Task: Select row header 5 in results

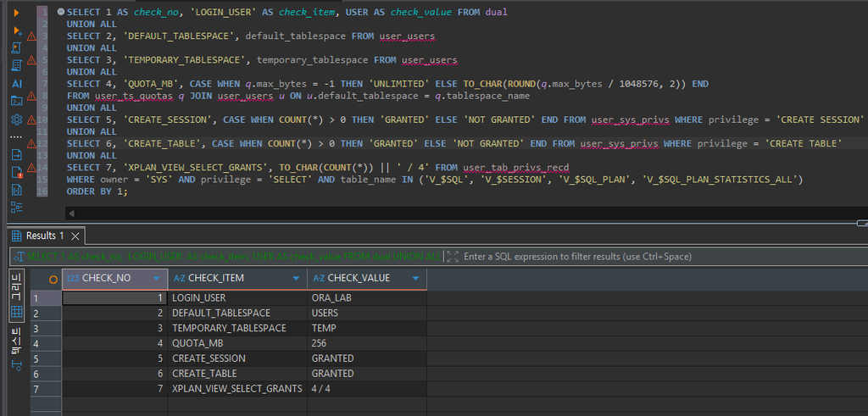Action: tap(46, 358)
